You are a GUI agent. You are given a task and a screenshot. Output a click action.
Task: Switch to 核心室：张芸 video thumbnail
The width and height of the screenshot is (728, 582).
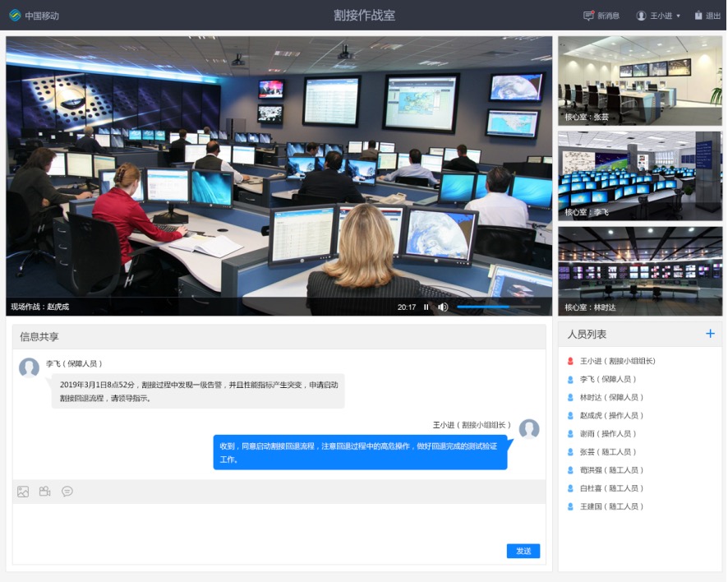point(639,81)
